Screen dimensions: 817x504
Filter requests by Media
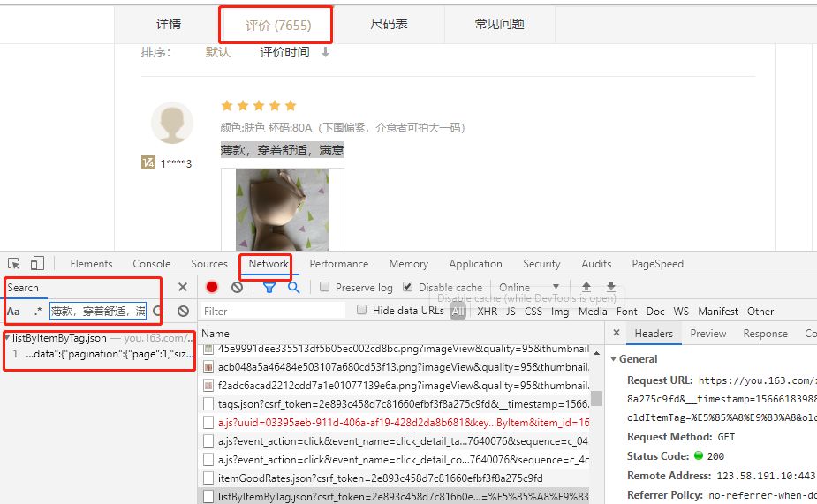click(593, 312)
